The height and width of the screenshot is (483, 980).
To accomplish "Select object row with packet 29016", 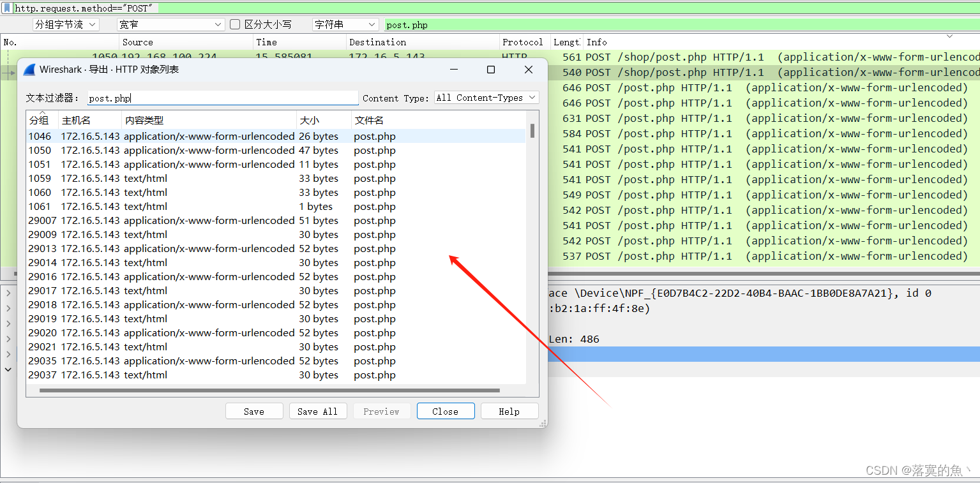I will pos(276,277).
